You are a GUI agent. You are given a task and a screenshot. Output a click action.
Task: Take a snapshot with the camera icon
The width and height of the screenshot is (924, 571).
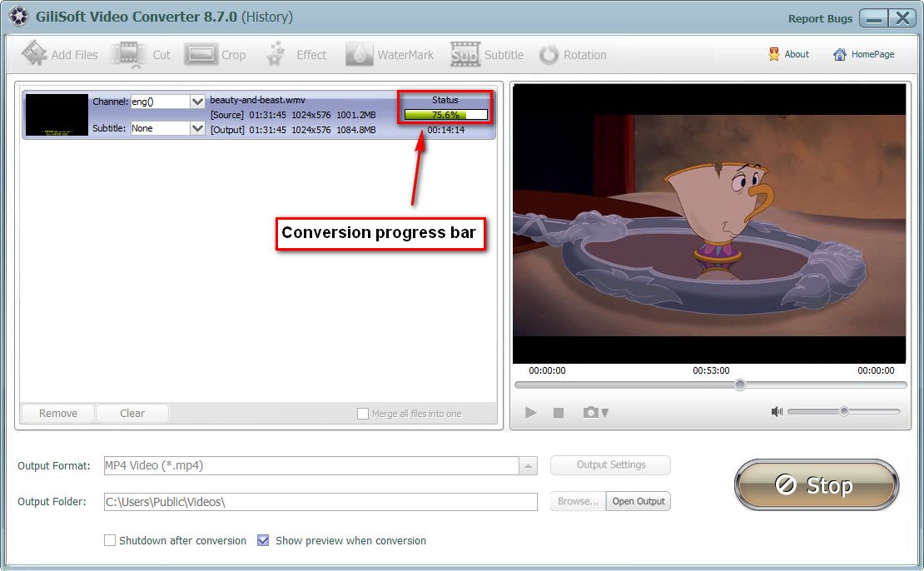590,412
